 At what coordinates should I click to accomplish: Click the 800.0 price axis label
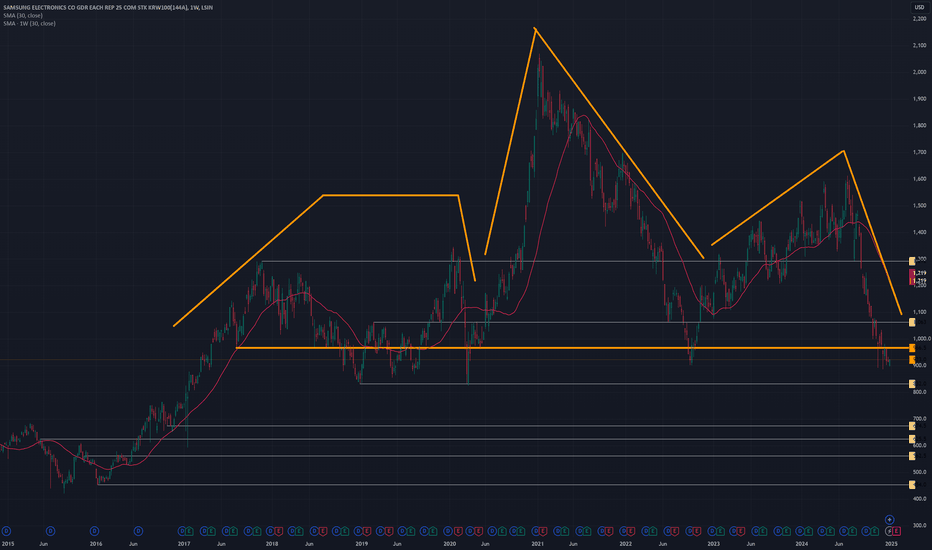pyautogui.click(x=920, y=392)
